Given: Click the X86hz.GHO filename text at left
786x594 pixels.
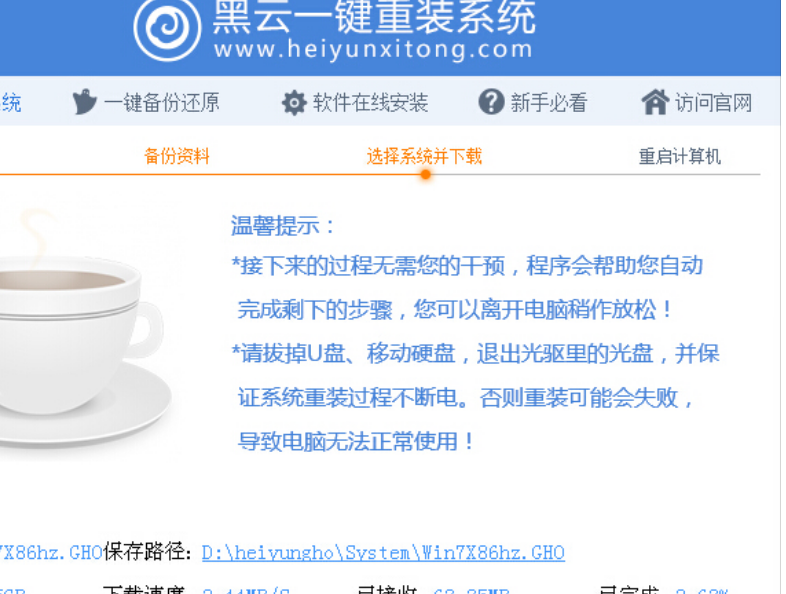Looking at the screenshot, I should [x=51, y=553].
